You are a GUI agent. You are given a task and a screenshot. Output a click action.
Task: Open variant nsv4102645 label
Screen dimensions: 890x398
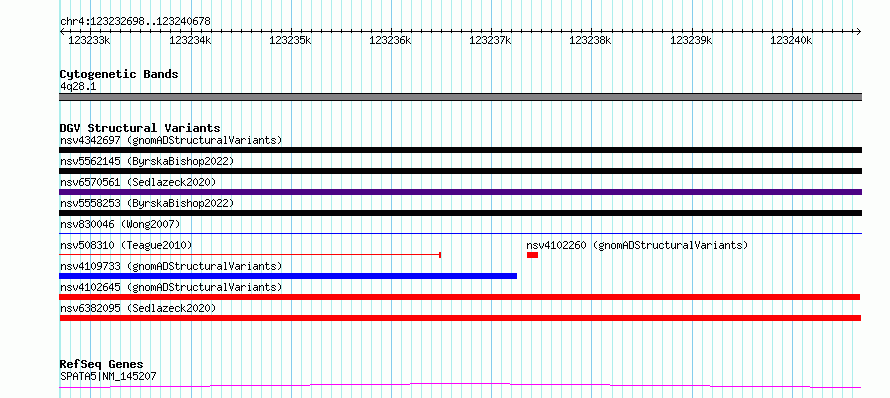171,287
